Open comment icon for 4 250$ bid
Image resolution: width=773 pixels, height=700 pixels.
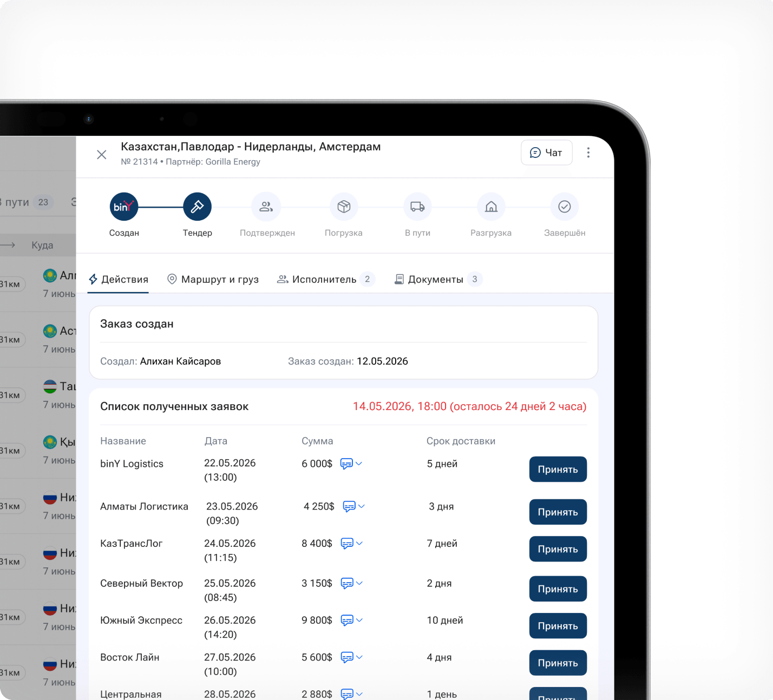click(349, 506)
